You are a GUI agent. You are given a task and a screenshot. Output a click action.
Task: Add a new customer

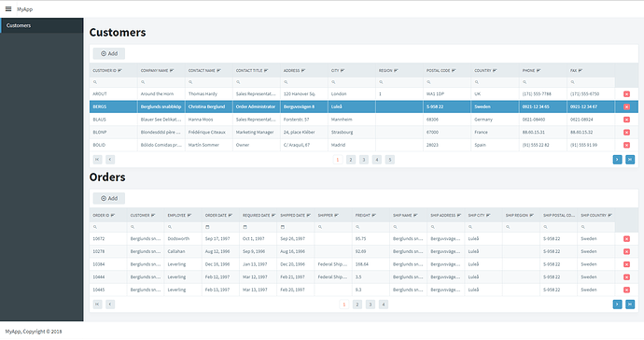click(109, 53)
